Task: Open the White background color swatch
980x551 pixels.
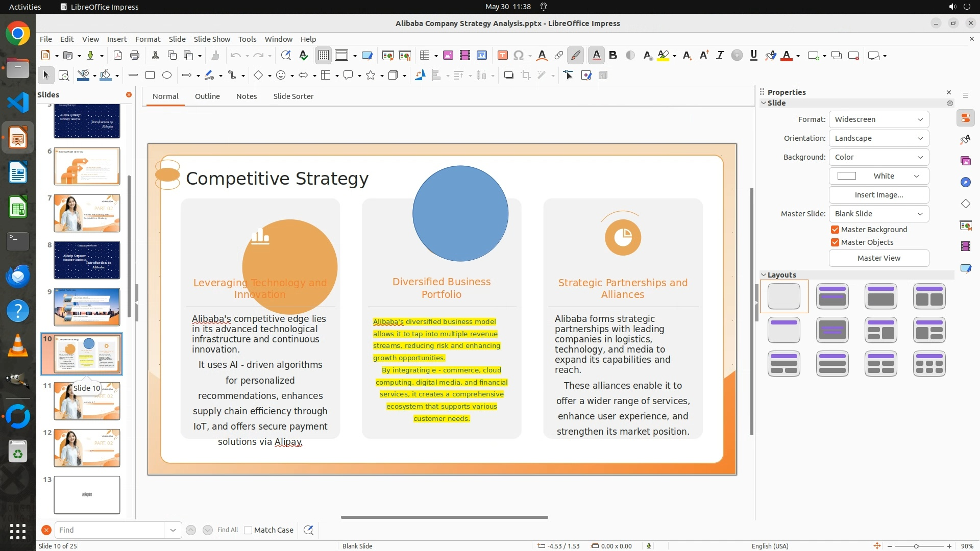Action: point(878,176)
